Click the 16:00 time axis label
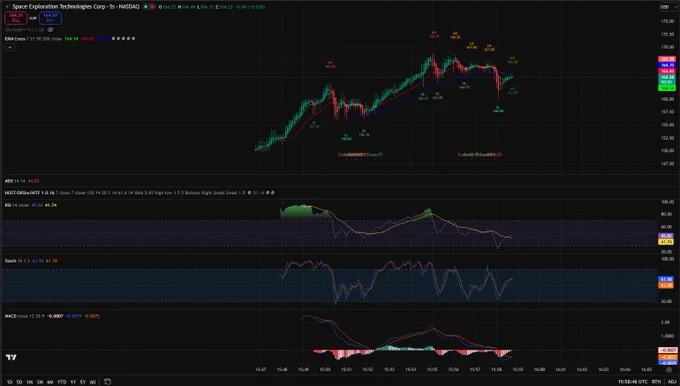The image size is (680, 386). (539, 370)
